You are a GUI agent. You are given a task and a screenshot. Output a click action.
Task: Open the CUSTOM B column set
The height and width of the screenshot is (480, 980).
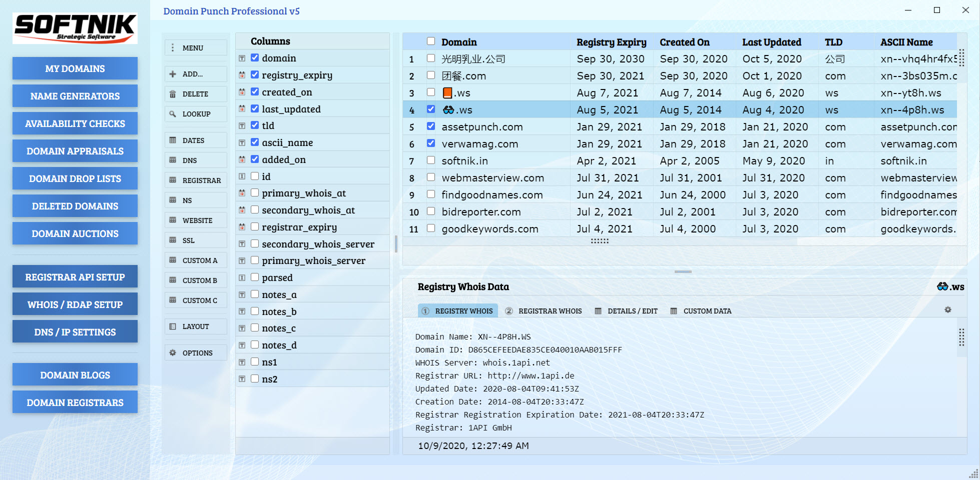pyautogui.click(x=195, y=280)
